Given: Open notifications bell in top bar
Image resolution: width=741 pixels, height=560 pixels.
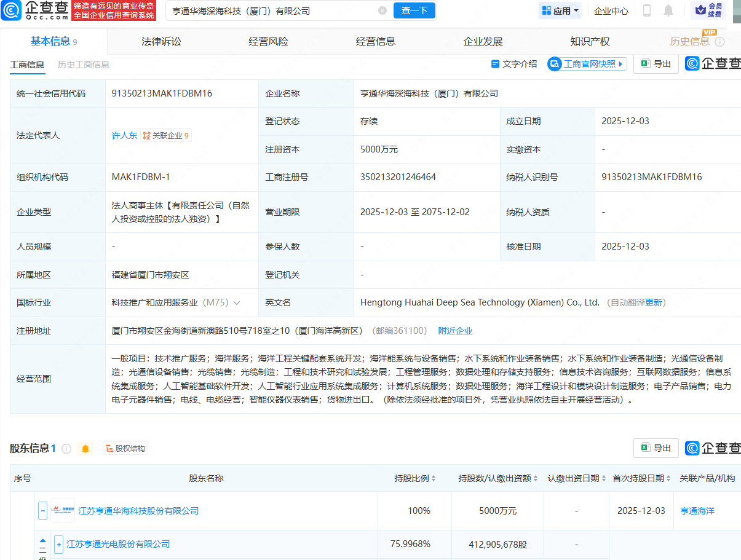Looking at the screenshot, I should click(x=668, y=10).
